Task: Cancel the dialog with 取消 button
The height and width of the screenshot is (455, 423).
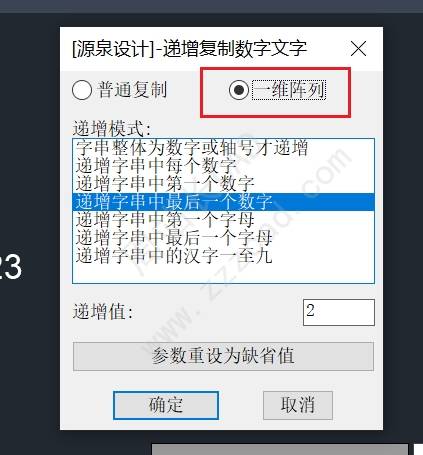Action: point(298,405)
